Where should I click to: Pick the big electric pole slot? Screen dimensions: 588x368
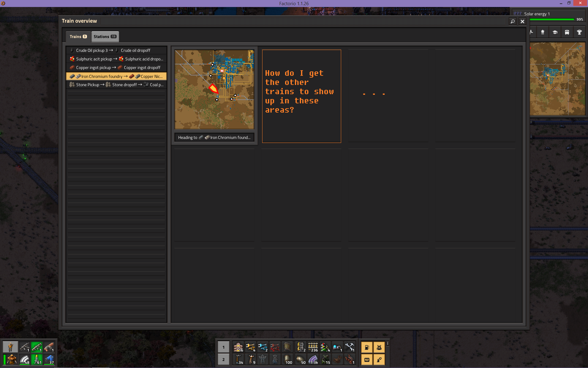click(263, 359)
